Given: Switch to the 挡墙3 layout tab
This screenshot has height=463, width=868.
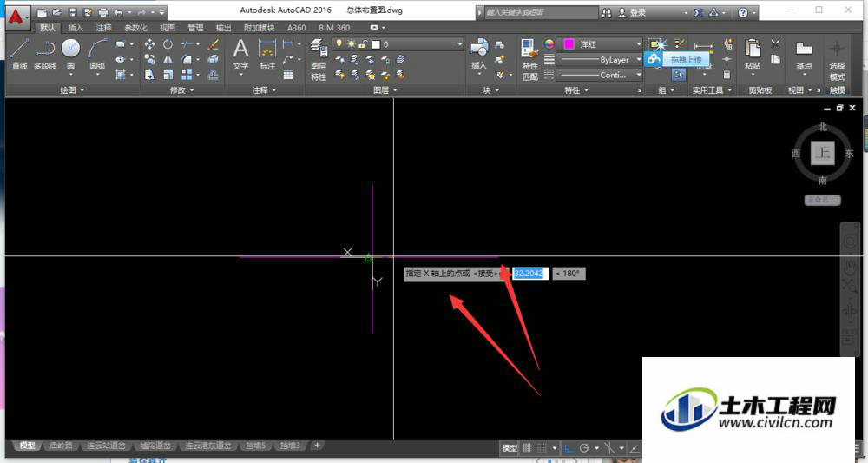Looking at the screenshot, I should tap(290, 446).
